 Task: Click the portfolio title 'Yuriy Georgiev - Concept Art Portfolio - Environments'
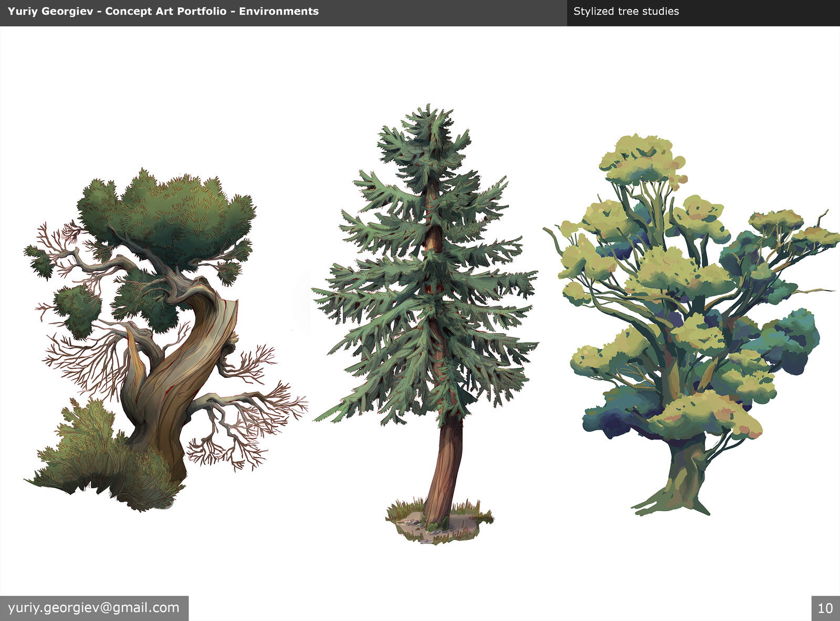point(163,11)
